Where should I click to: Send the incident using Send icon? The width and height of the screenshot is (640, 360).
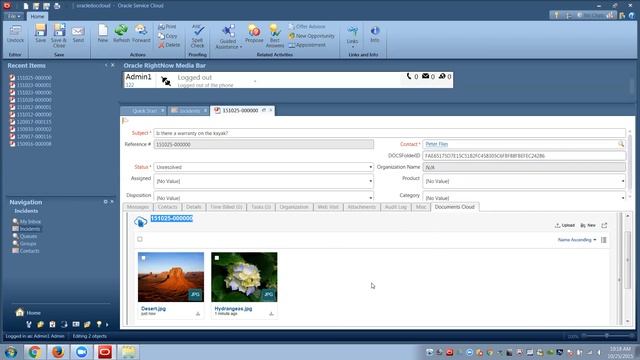78,34
